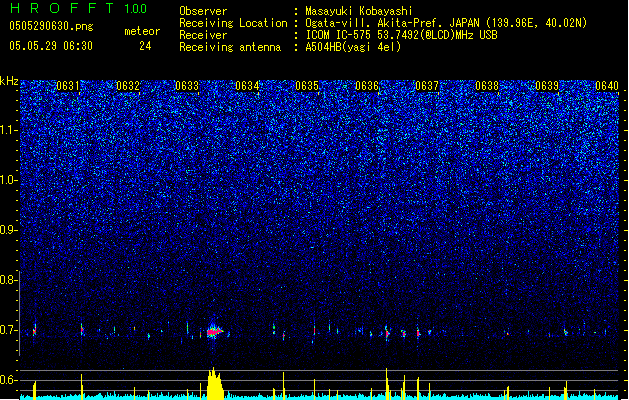Click the 0640 time marker

coord(607,86)
